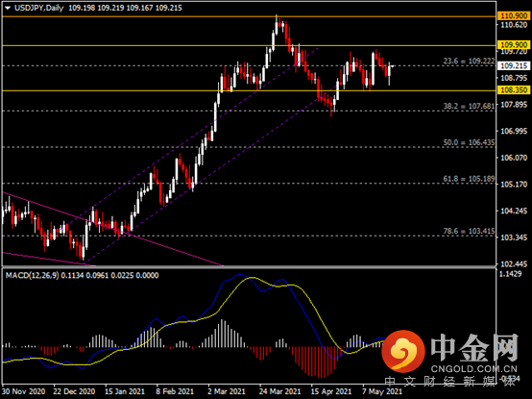
Task: Click the 102.445 price axis value
Action: 514,263
